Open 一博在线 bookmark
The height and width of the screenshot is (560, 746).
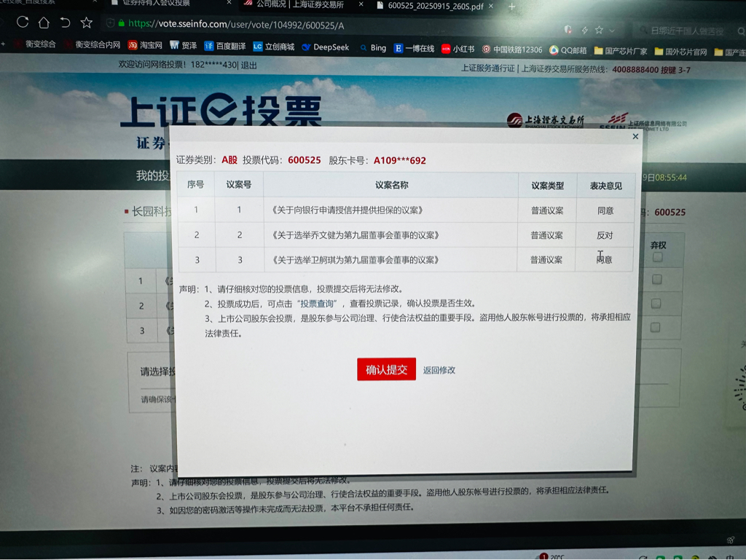point(414,48)
